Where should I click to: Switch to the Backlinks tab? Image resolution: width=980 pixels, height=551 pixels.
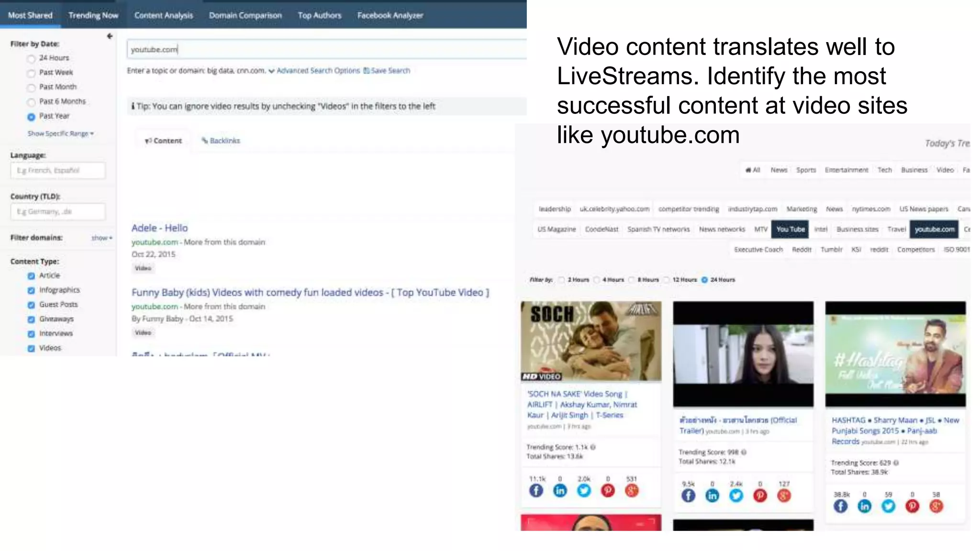pyautogui.click(x=221, y=141)
